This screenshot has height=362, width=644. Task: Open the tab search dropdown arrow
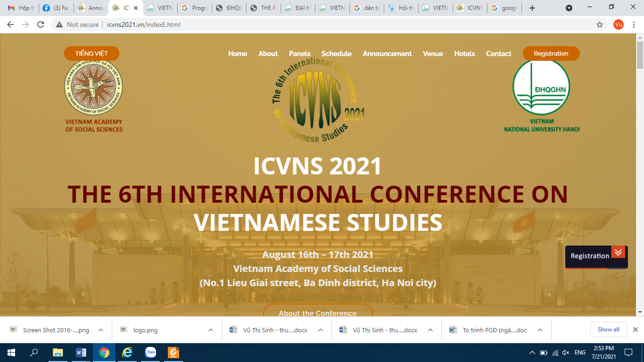click(569, 8)
